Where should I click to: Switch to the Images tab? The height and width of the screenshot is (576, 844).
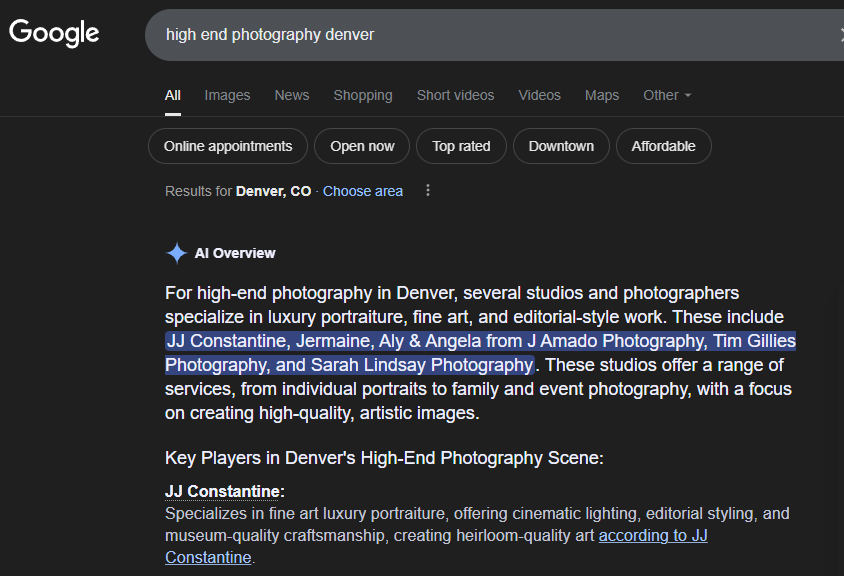[x=227, y=95]
